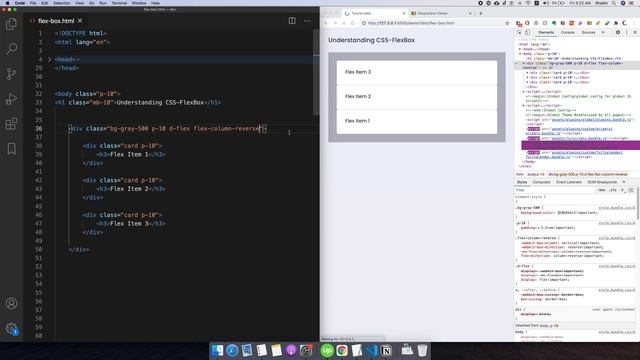Open the background-color swatch in .bg-gray-500 rule

[559, 213]
